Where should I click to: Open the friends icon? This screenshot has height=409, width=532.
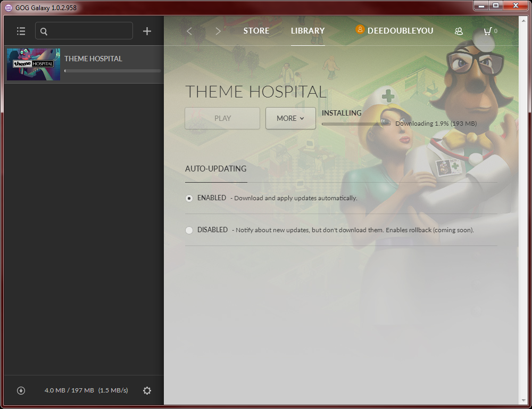(x=459, y=31)
